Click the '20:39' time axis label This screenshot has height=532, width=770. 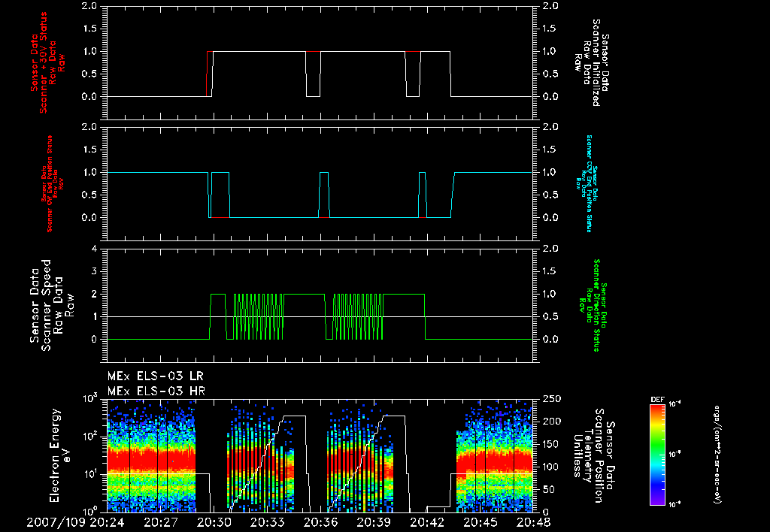pos(374,522)
